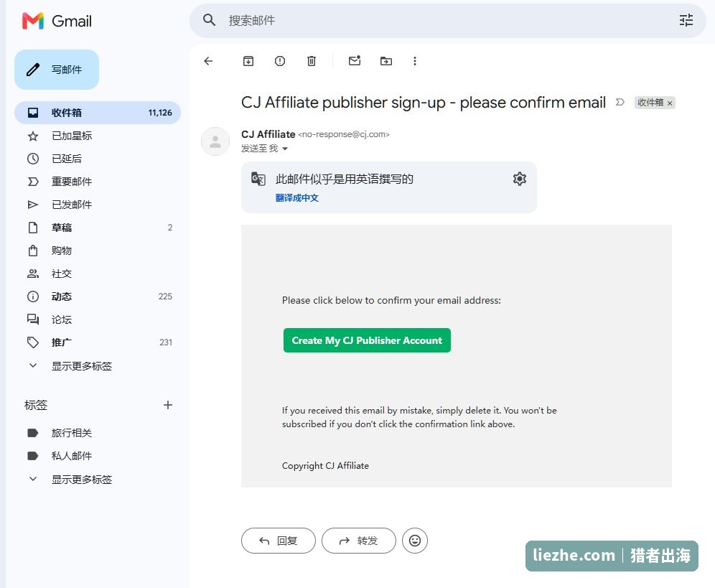The image size is (715, 588).
Task: Report email as spam
Action: click(280, 61)
